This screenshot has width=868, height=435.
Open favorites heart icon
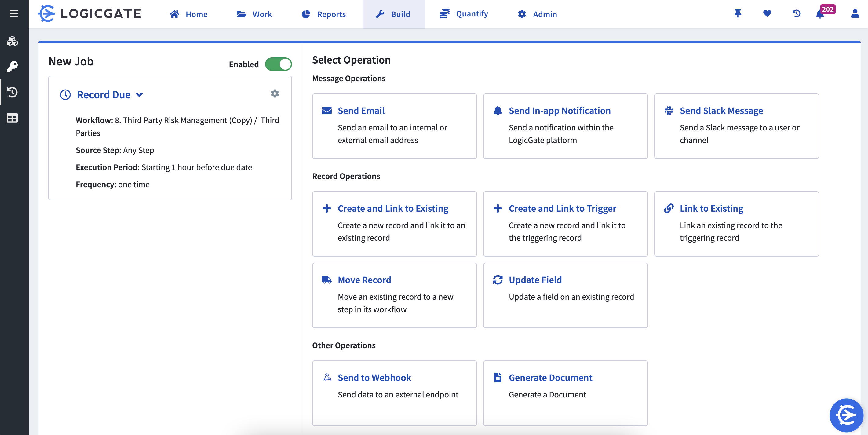tap(767, 13)
